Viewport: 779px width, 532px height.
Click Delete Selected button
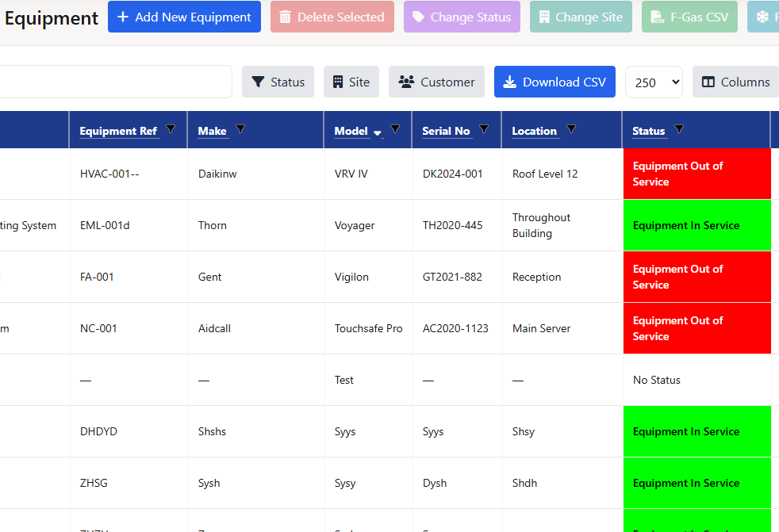click(x=332, y=17)
